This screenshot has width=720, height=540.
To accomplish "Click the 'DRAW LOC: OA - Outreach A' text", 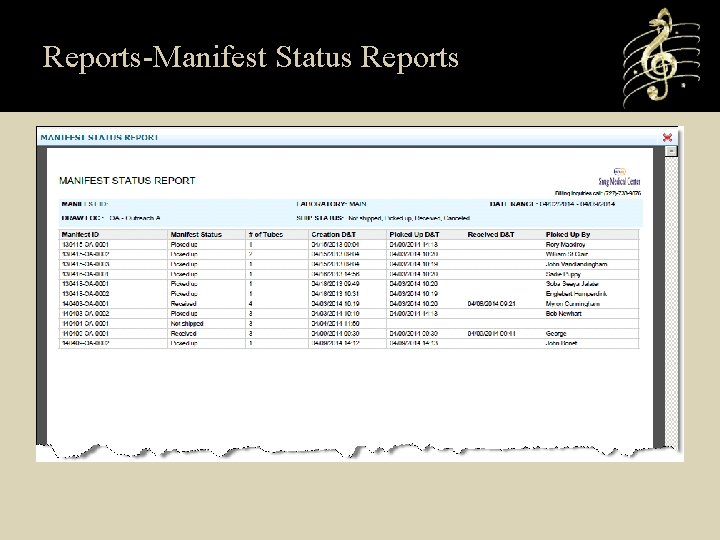I will [111, 218].
